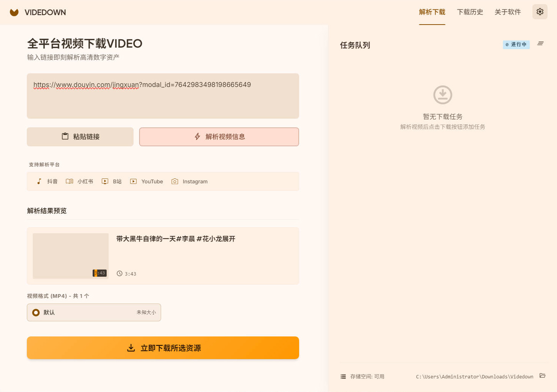This screenshot has height=392, width=557.
Task: Click the 全平台视频下载VIDEO heading
Action: (x=85, y=43)
